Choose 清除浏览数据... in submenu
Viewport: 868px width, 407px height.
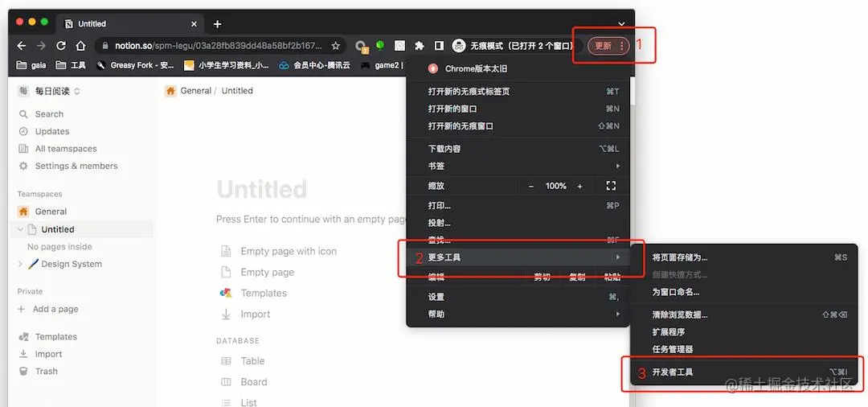[744, 314]
